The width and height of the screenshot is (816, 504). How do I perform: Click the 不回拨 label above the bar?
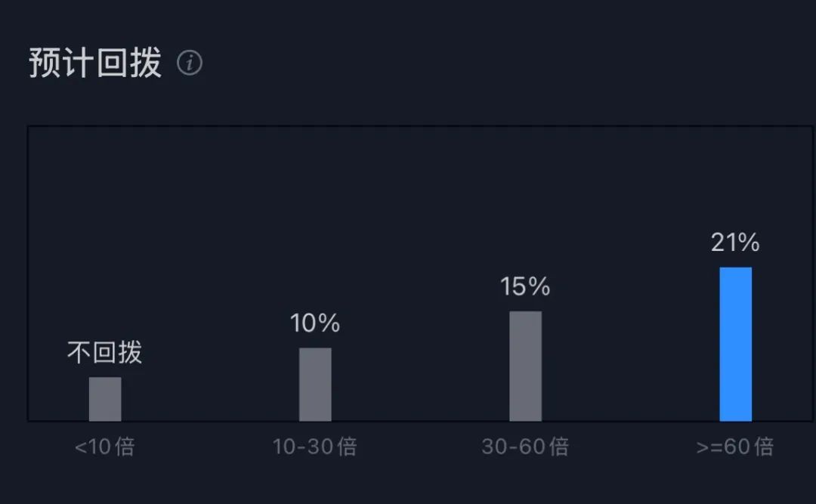point(105,353)
